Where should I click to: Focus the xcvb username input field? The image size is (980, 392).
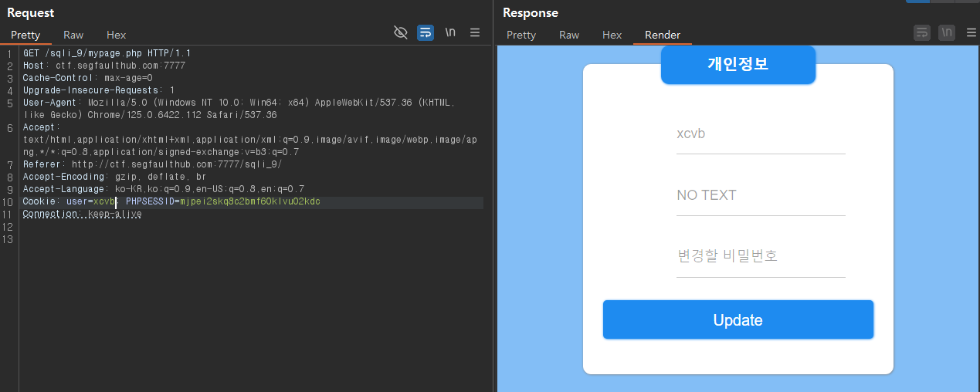coord(761,134)
